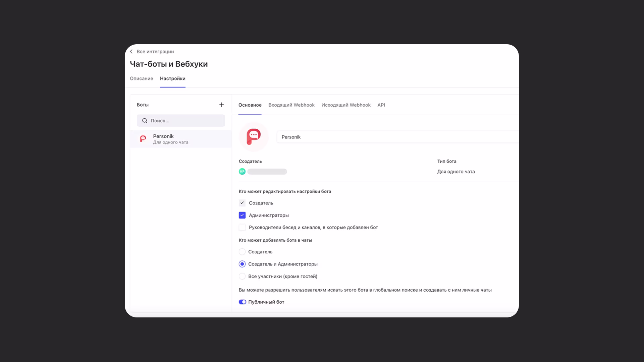Click the Все интеграции back link
Screen dimensions: 644x362
coord(155,52)
